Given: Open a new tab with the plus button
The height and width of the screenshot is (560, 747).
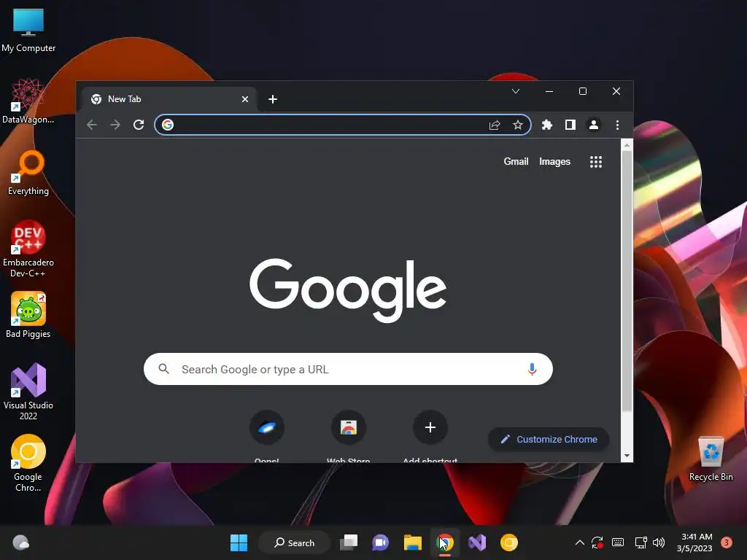Looking at the screenshot, I should click(x=273, y=99).
